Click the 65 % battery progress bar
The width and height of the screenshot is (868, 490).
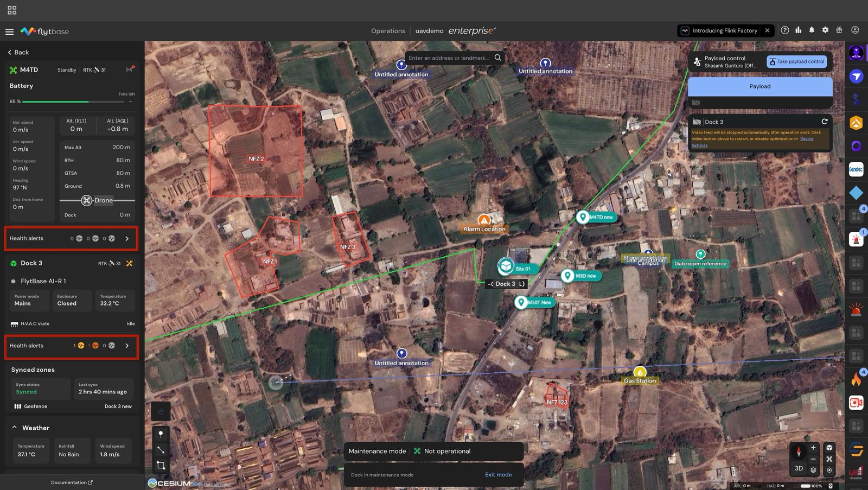(x=73, y=101)
